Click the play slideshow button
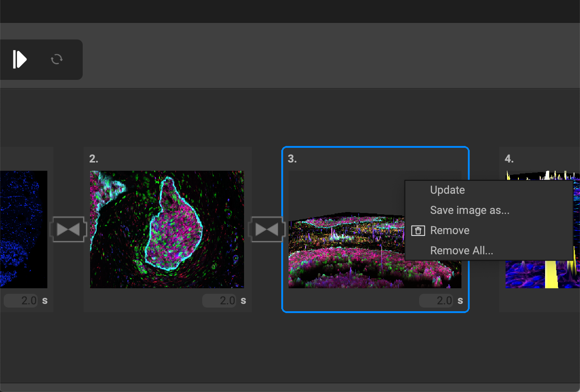580x392 pixels. coord(20,59)
